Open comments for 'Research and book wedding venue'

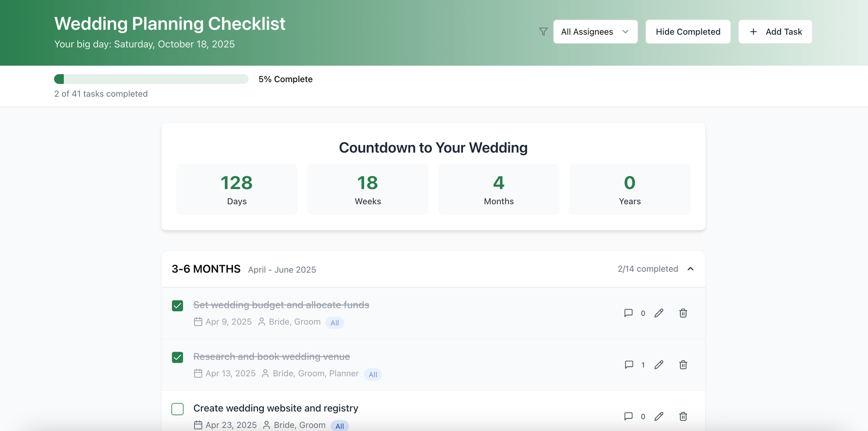click(629, 364)
